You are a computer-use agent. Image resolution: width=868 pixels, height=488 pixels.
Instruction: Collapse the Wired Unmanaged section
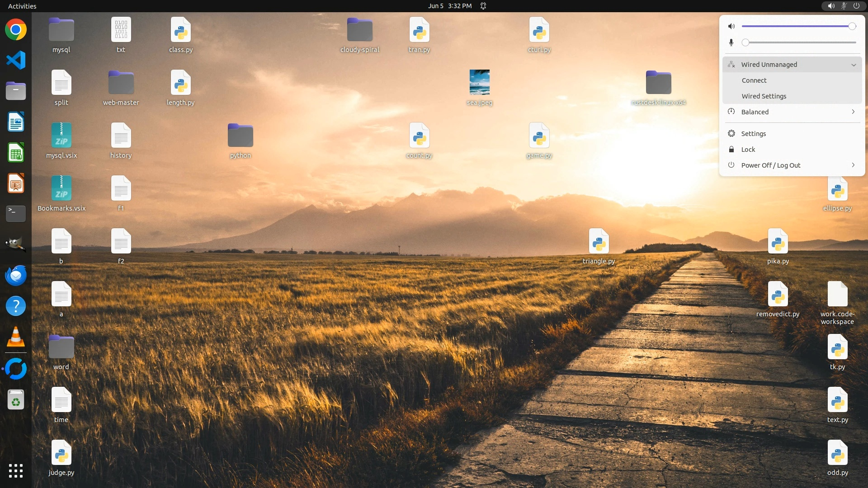[854, 65]
